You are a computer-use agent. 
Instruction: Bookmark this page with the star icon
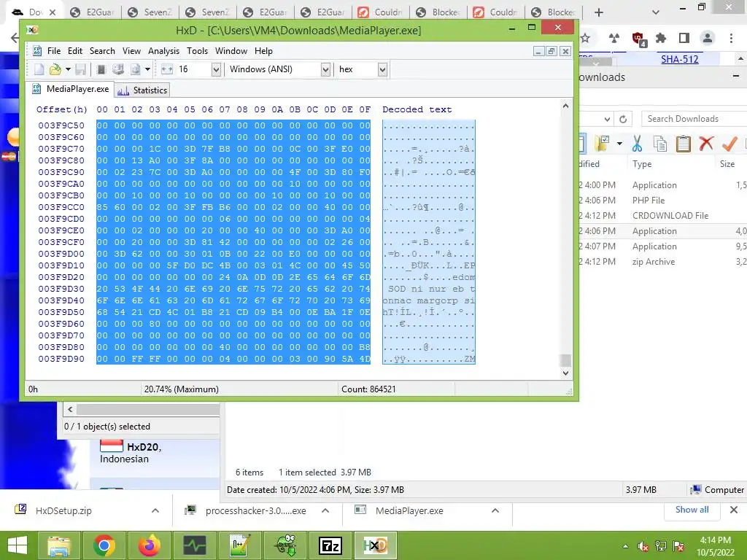point(586,38)
